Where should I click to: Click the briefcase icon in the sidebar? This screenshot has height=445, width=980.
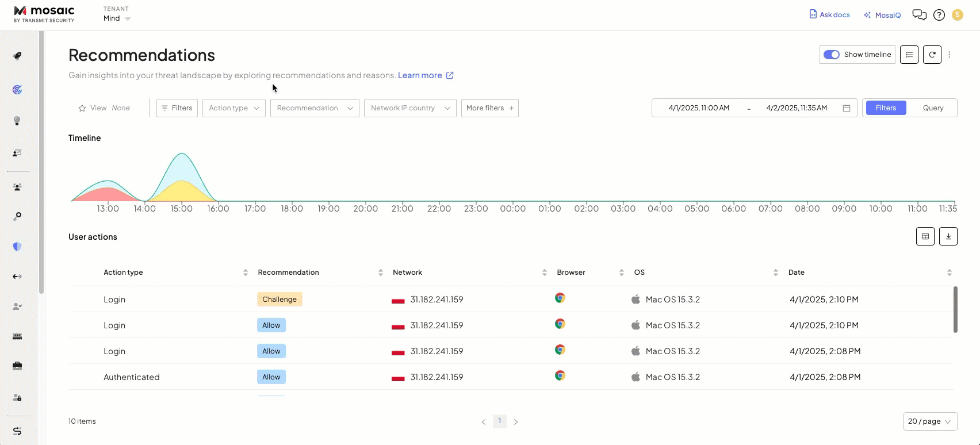click(17, 366)
